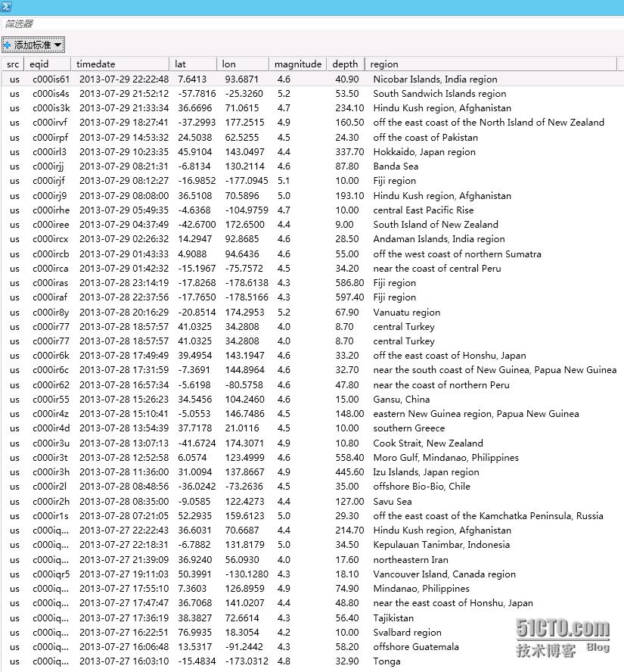
Task: Click lat value 34.5456
Action: [195, 400]
